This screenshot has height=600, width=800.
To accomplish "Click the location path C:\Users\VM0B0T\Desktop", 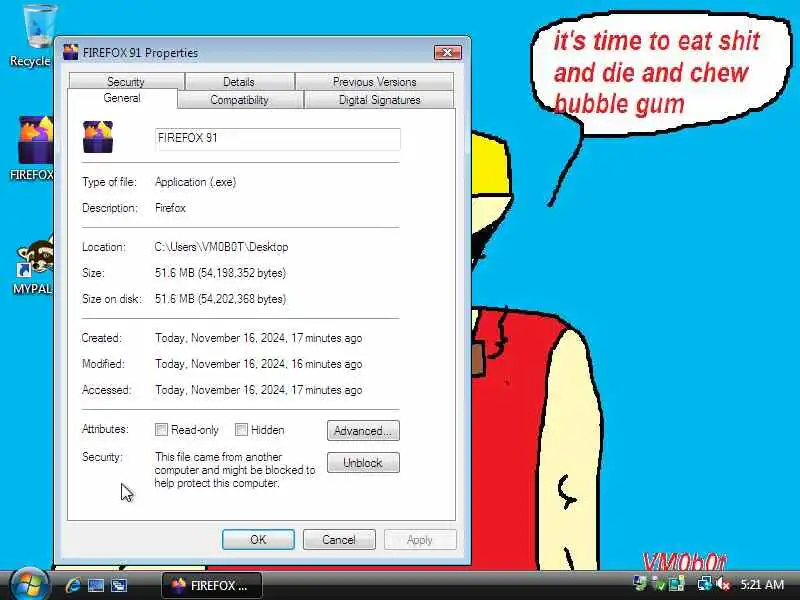I will point(221,247).
